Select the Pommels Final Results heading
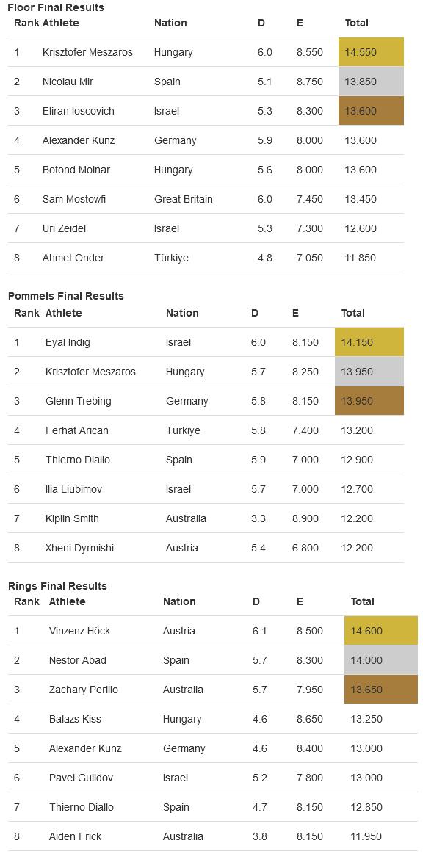Viewport: 423px width, 868px height. click(66, 296)
